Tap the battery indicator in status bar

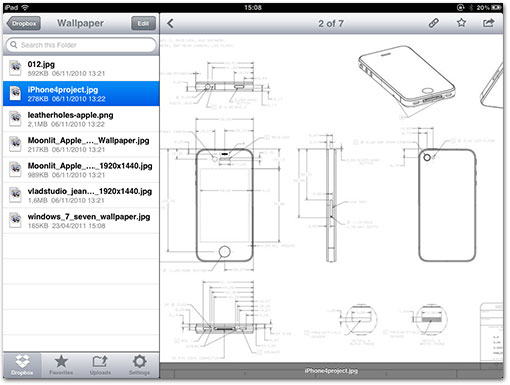pos(496,7)
